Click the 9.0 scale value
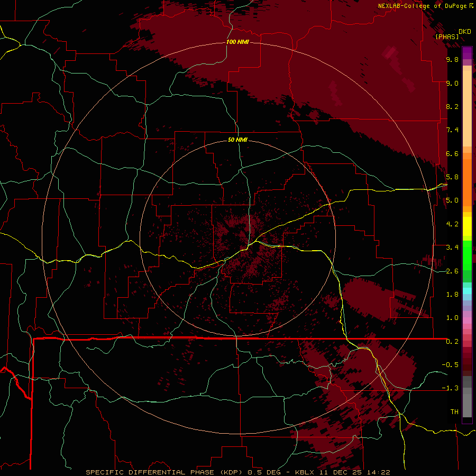476x476 pixels. coord(452,84)
